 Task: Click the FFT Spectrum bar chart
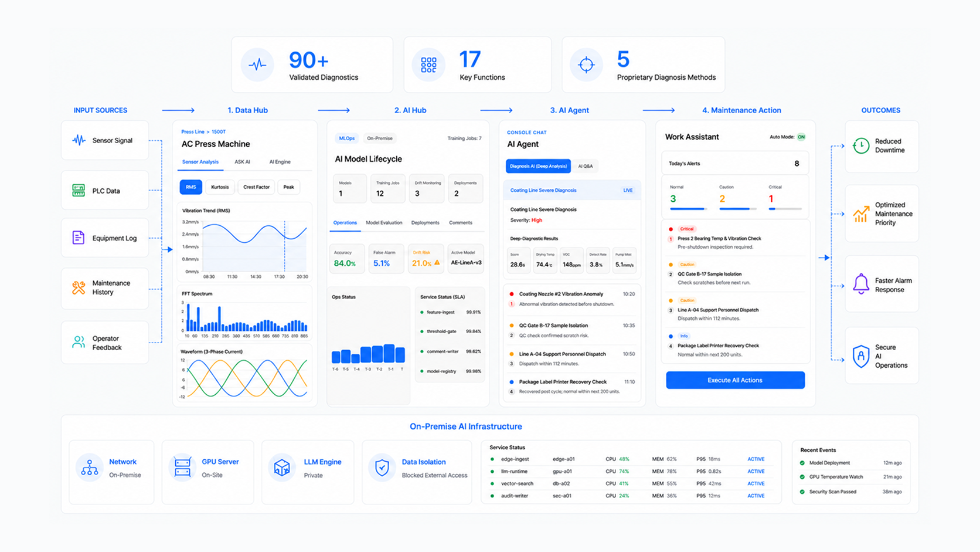click(244, 313)
